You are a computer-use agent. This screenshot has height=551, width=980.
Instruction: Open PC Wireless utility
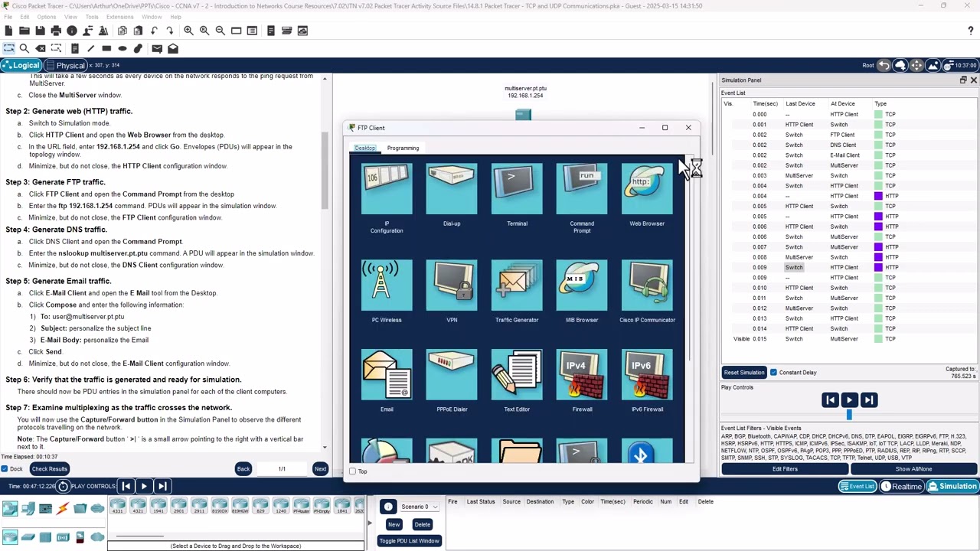(387, 285)
